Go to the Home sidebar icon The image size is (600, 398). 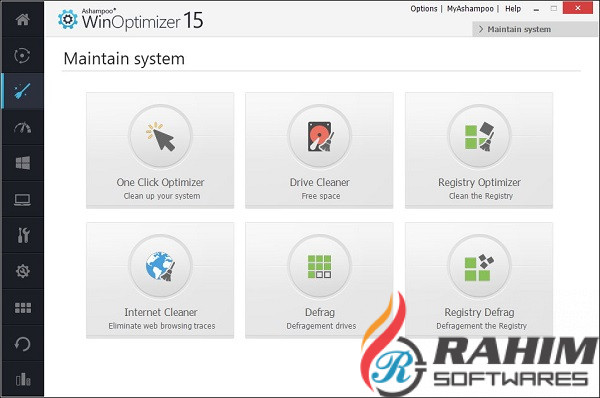pos(23,20)
